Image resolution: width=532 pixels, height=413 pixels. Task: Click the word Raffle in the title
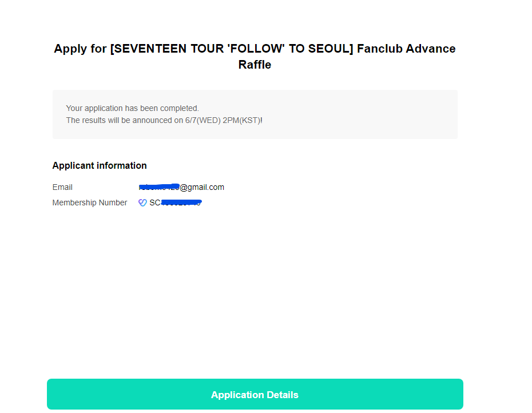pos(255,65)
